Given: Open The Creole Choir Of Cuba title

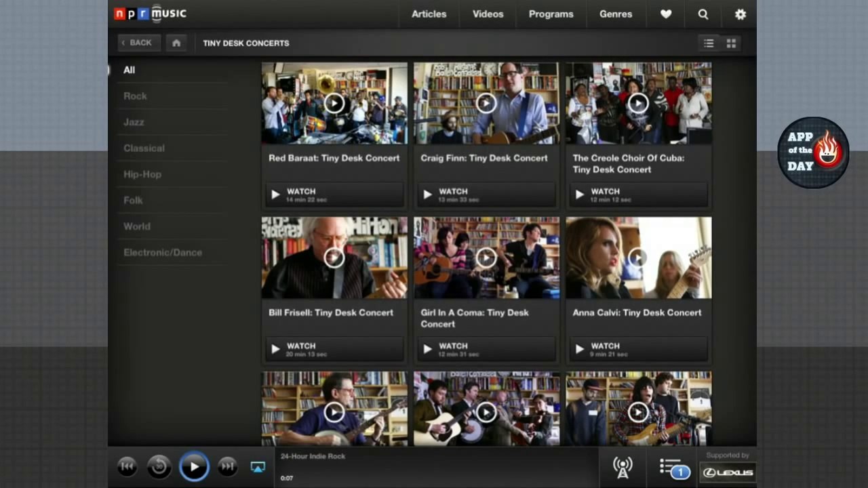Looking at the screenshot, I should 629,164.
